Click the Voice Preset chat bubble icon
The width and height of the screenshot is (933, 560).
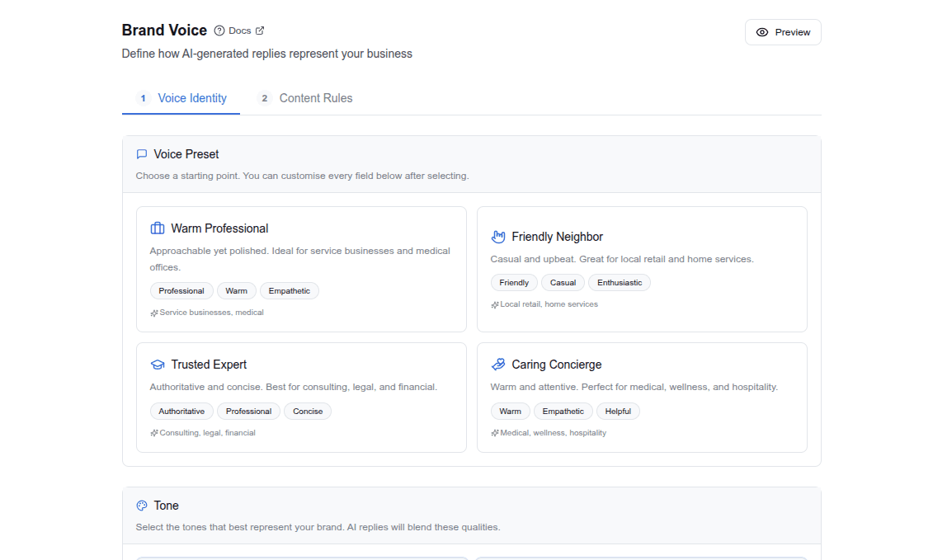tap(142, 154)
